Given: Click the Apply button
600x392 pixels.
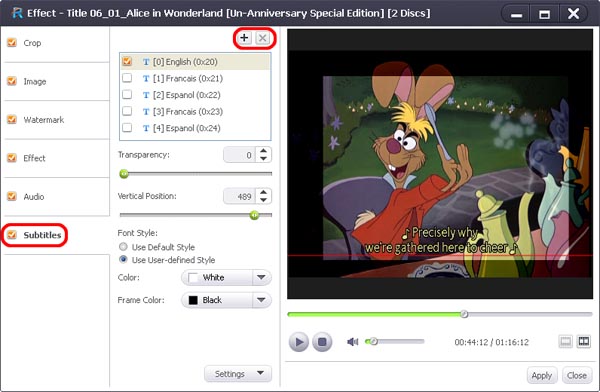Looking at the screenshot, I should [x=542, y=376].
